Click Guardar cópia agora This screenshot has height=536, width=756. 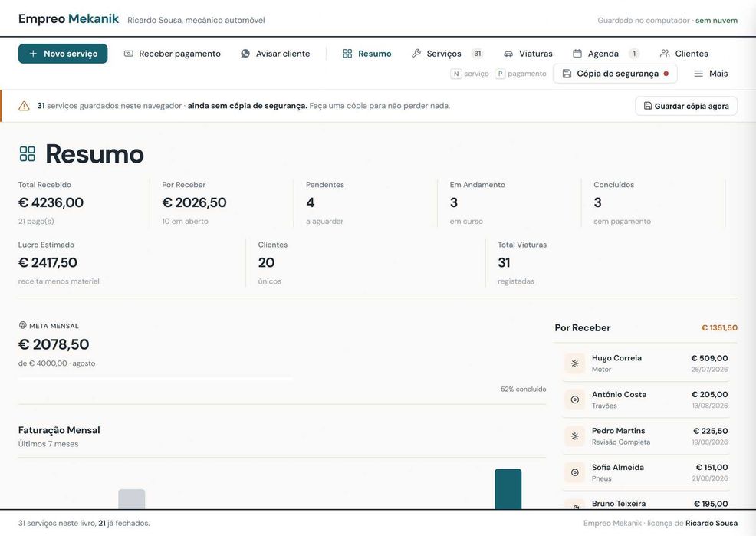pos(686,106)
